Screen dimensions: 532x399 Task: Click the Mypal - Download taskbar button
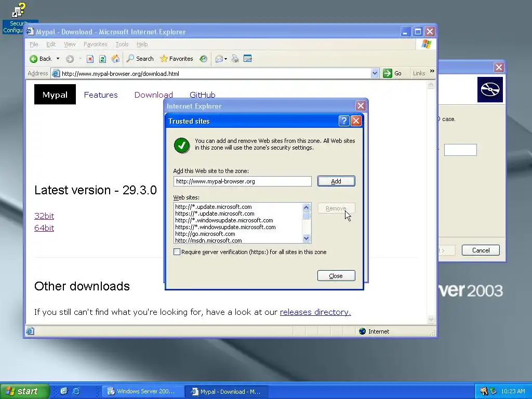227,391
